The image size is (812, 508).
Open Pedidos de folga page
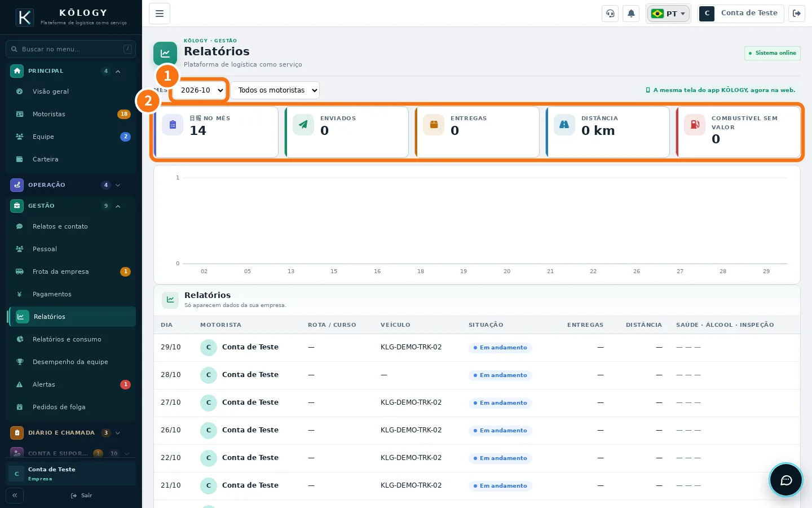[71, 407]
